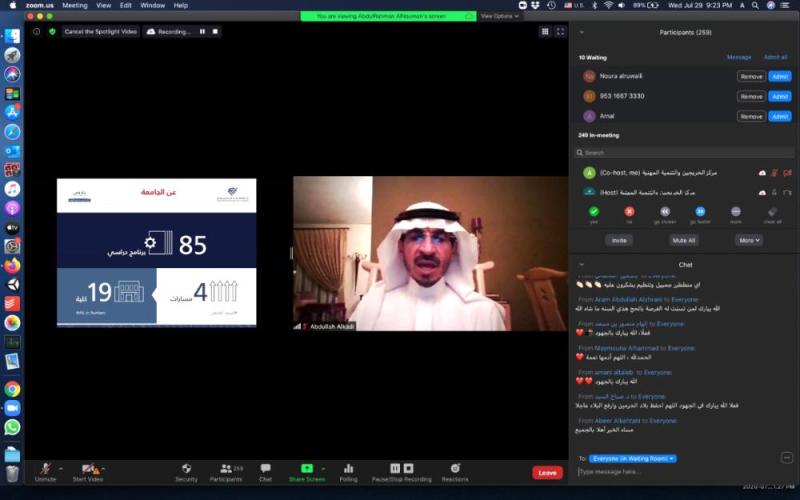Open WhatsApp from the Dock
The height and width of the screenshot is (500, 800).
(12, 428)
